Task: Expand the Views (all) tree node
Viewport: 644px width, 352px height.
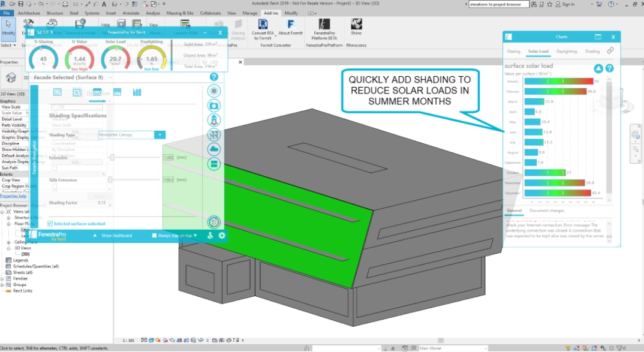Action: 2,212
